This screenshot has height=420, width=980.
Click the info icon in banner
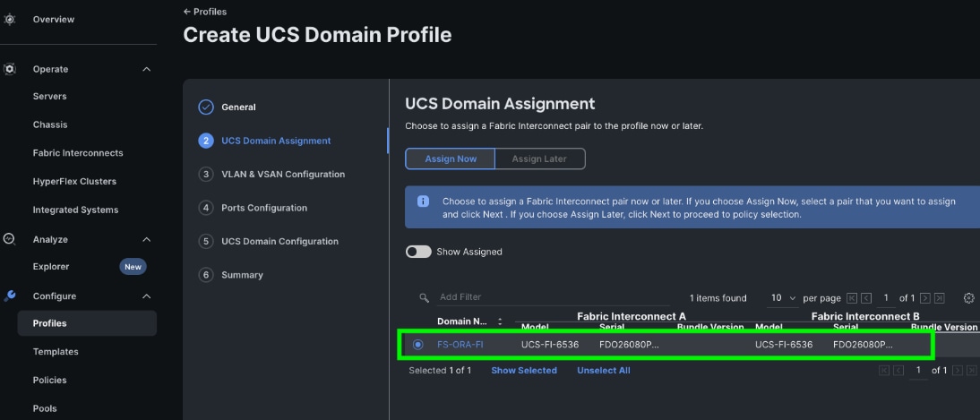pos(424,201)
